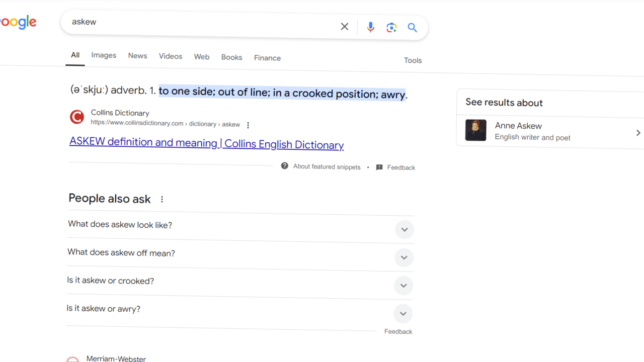Open Anne Askew results via the arrow

pos(638,132)
